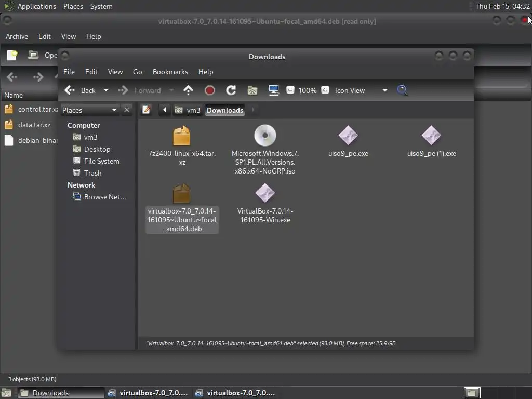Open View menu in archive manager window

click(x=69, y=37)
